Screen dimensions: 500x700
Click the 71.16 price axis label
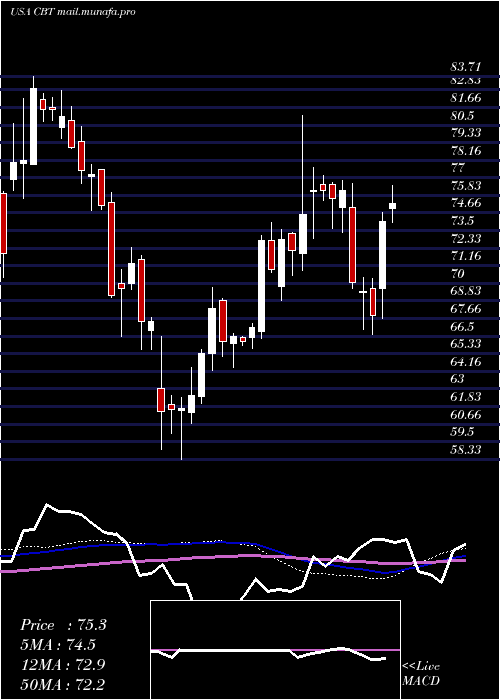click(466, 256)
